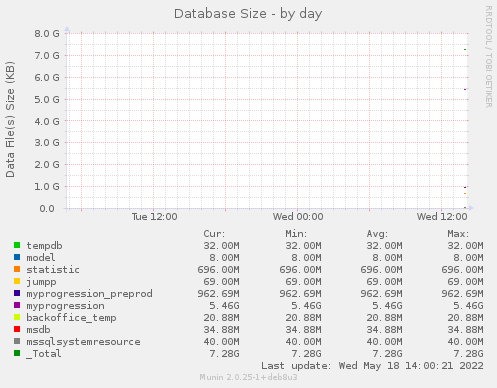
Task: Click the backoffice_temp lime legend swatch
Action: (17, 317)
